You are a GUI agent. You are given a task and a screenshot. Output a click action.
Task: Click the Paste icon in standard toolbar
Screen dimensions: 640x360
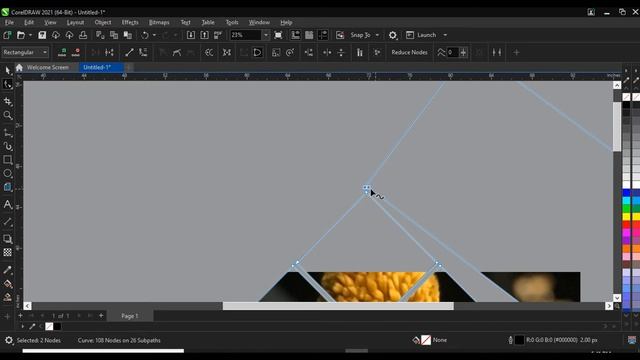tap(127, 35)
